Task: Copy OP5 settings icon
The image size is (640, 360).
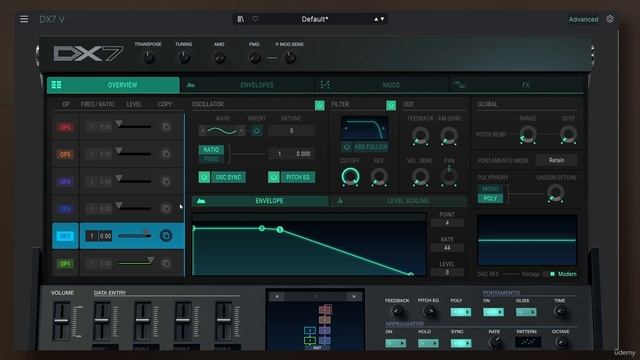Action: pyautogui.click(x=166, y=154)
